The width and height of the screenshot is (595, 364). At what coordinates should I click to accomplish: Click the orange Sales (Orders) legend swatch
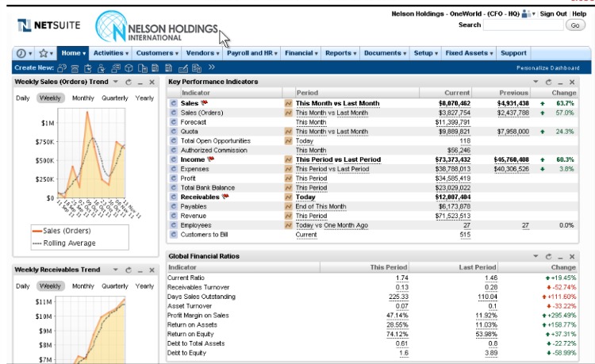(36, 231)
